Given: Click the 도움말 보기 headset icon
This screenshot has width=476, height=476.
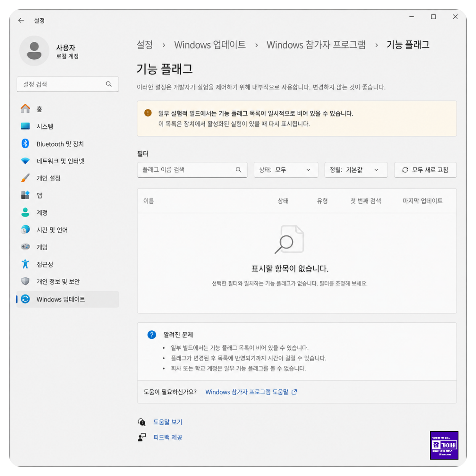Looking at the screenshot, I should 142,422.
